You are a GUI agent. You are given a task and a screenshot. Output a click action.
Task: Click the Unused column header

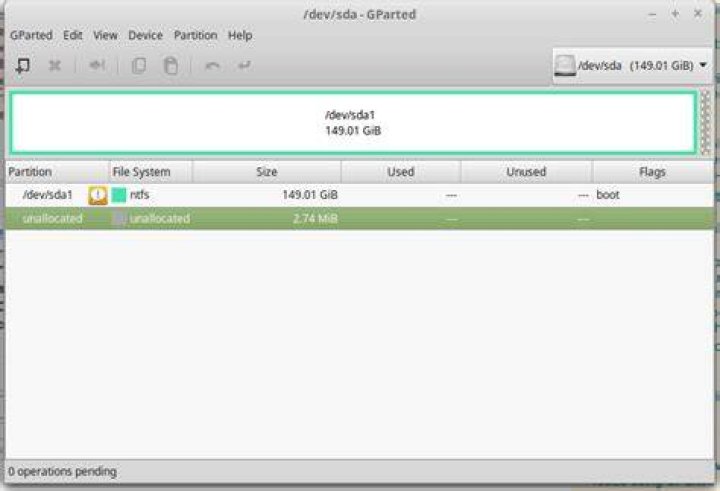526,172
